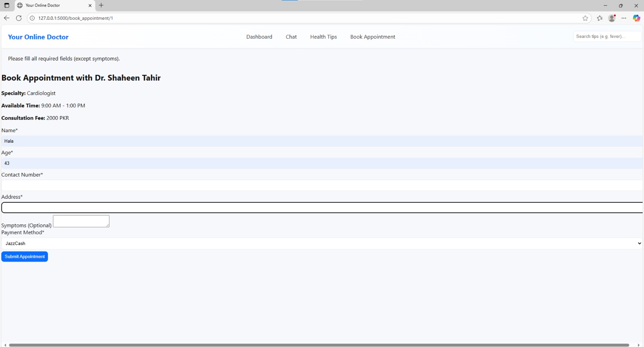The width and height of the screenshot is (644, 347).
Task: Open a new tab with plus button
Action: click(101, 5)
